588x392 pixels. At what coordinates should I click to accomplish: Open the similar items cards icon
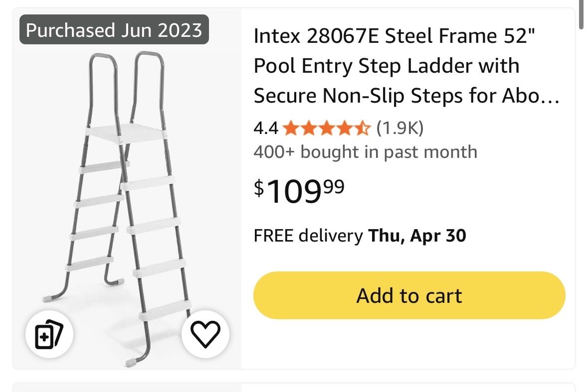pos(49,335)
